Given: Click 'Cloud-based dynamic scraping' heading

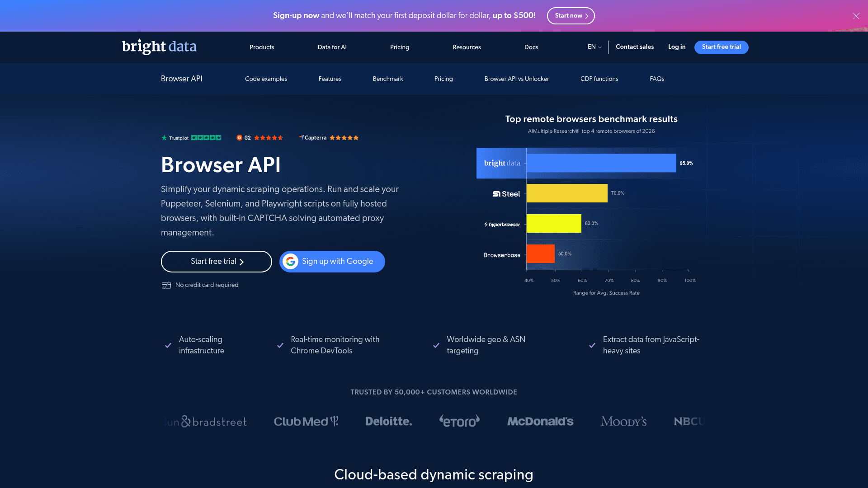Looking at the screenshot, I should point(434,475).
